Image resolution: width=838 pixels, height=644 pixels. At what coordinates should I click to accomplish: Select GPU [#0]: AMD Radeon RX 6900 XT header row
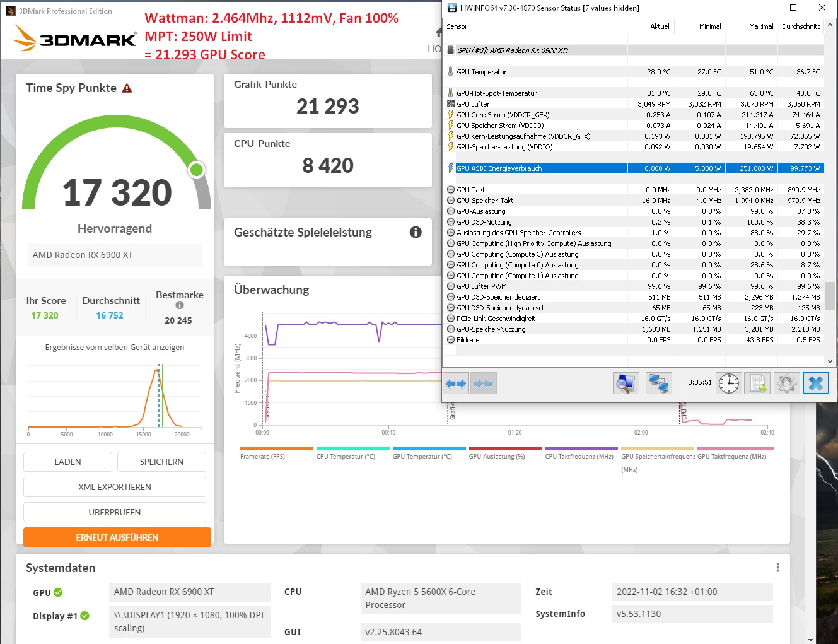[x=634, y=50]
